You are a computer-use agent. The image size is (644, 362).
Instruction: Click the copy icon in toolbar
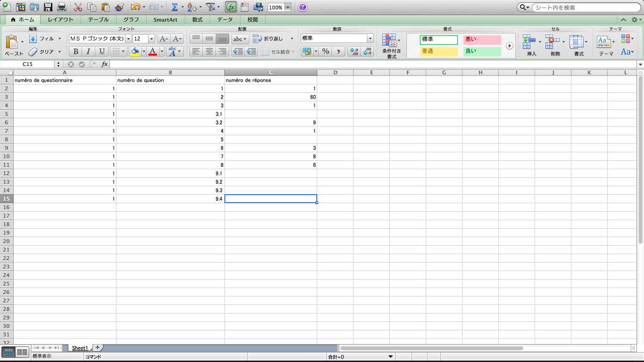(x=92, y=7)
